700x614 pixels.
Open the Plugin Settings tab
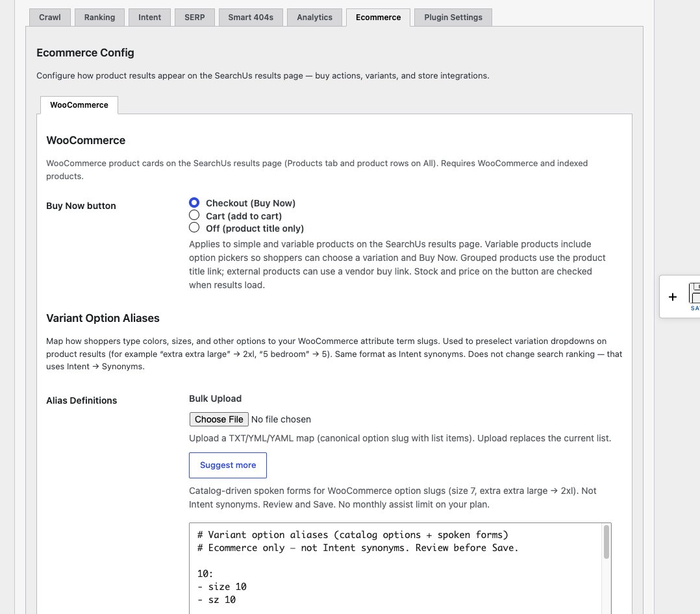coord(453,18)
